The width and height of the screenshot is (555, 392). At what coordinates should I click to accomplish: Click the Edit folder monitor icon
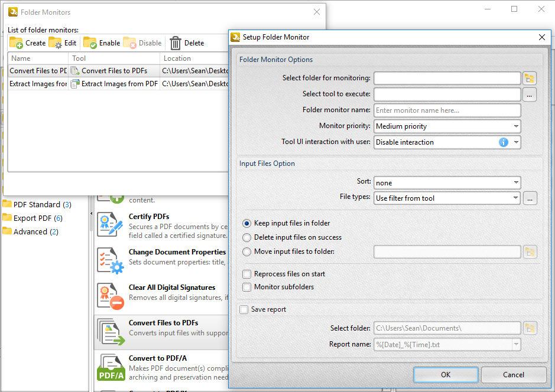coord(56,43)
